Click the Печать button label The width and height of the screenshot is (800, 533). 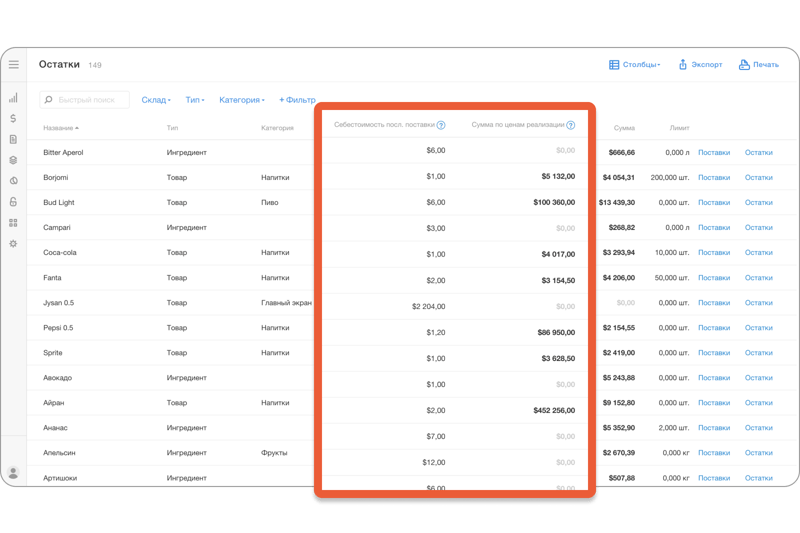pyautogui.click(x=766, y=65)
